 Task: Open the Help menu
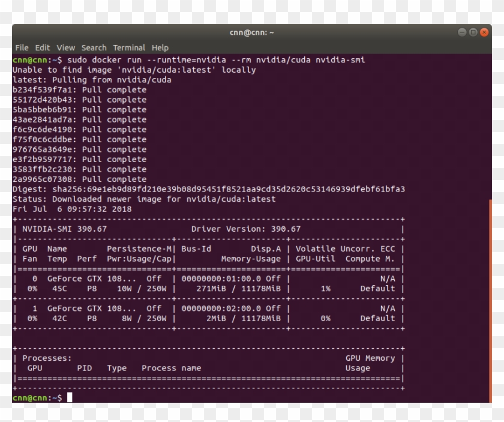pos(160,47)
